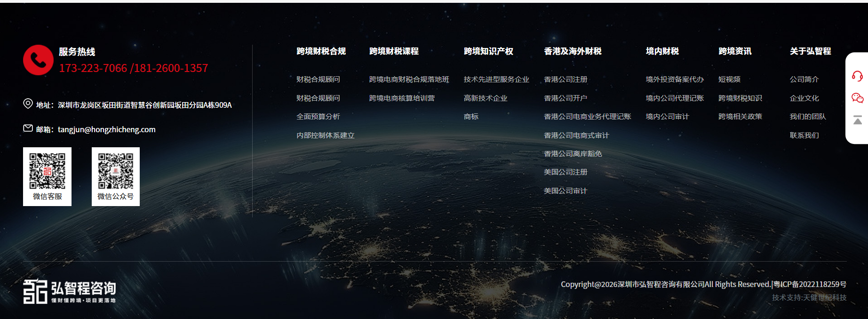This screenshot has width=868, height=319.
Task: Open the 跨境电商财税合规落地班 link
Action: pyautogui.click(x=409, y=80)
